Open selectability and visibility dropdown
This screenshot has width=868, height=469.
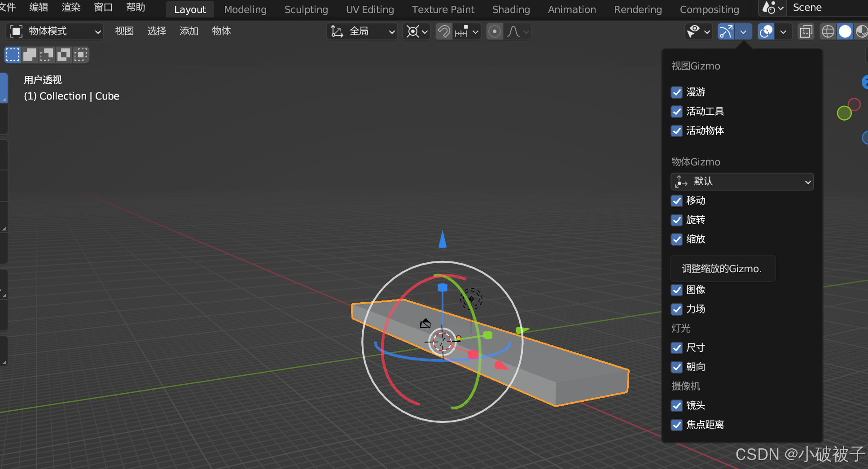(x=699, y=31)
